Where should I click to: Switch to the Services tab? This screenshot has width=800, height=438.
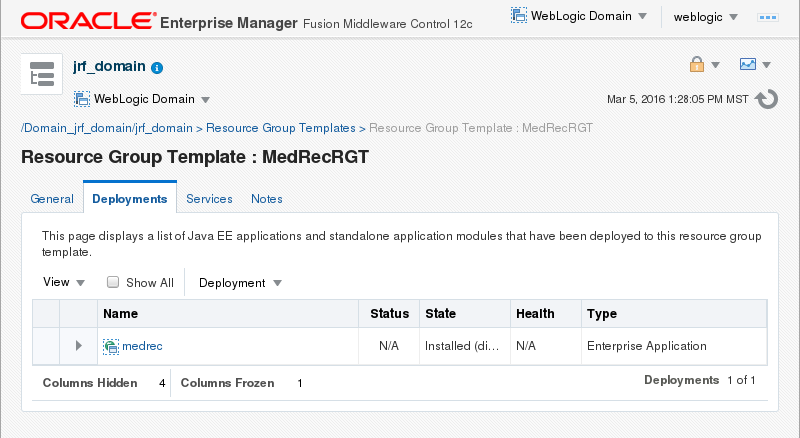click(209, 199)
